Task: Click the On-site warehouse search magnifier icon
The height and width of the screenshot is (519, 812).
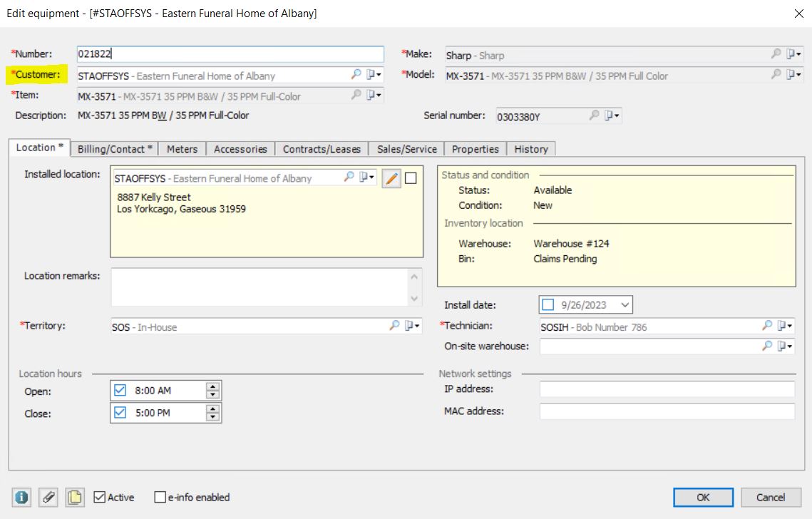Action: click(767, 346)
